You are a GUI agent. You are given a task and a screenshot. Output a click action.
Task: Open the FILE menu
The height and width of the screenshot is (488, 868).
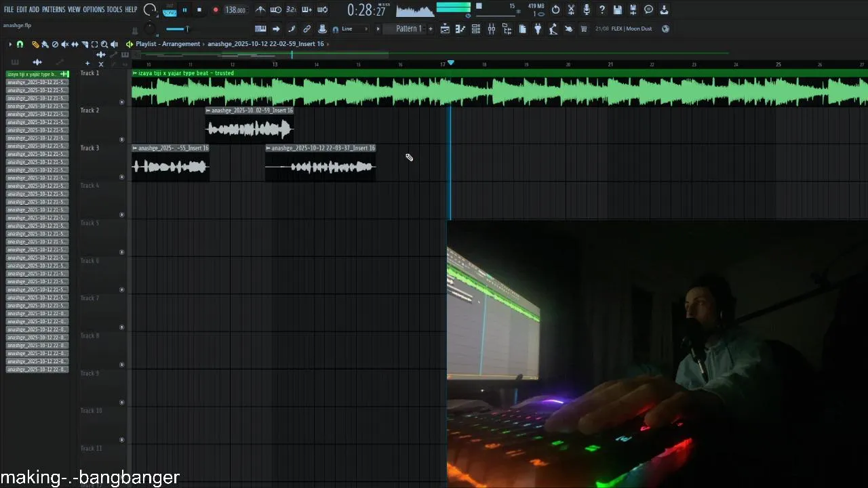(x=9, y=9)
